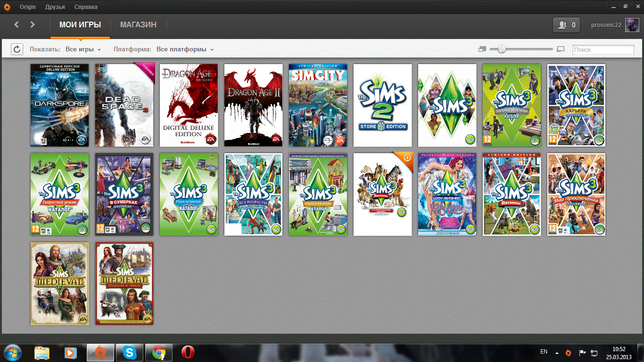Select The Sims 3 Мир приключений tile
This screenshot has width=644, height=362.
[x=576, y=194]
